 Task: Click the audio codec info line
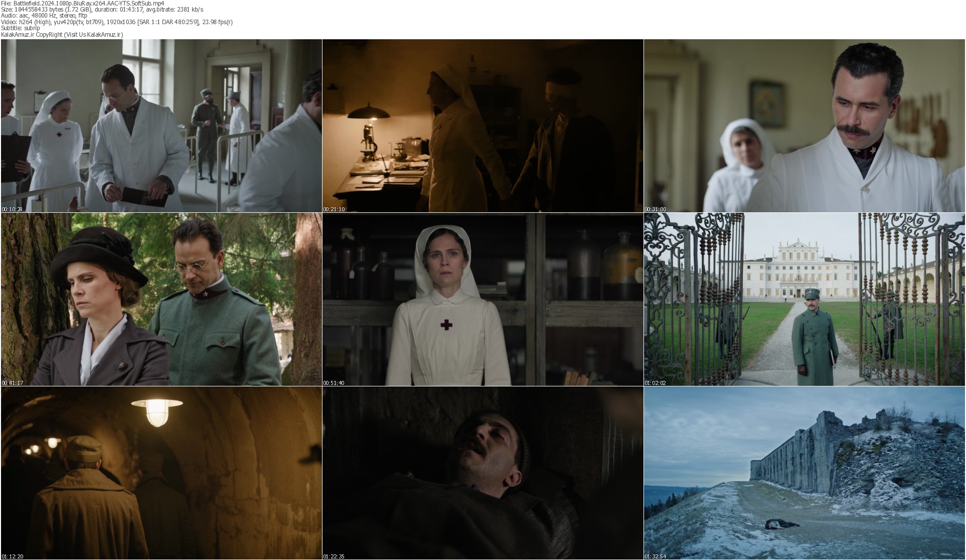click(44, 16)
